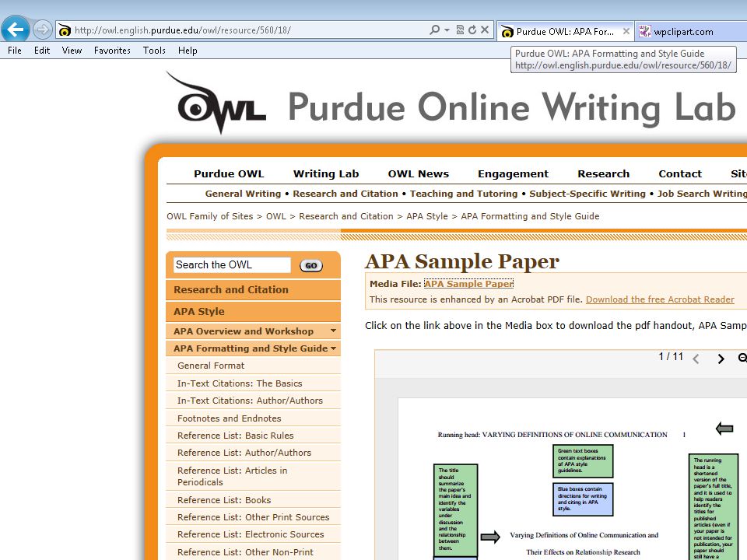Click Research and Citation sidebar heading
The height and width of the screenshot is (560, 747).
point(253,290)
